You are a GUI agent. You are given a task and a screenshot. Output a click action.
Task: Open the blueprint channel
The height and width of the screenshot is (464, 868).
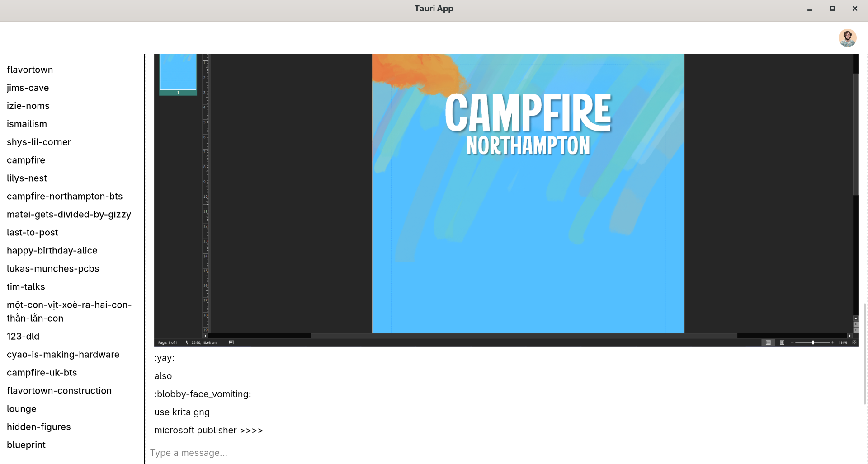26,445
